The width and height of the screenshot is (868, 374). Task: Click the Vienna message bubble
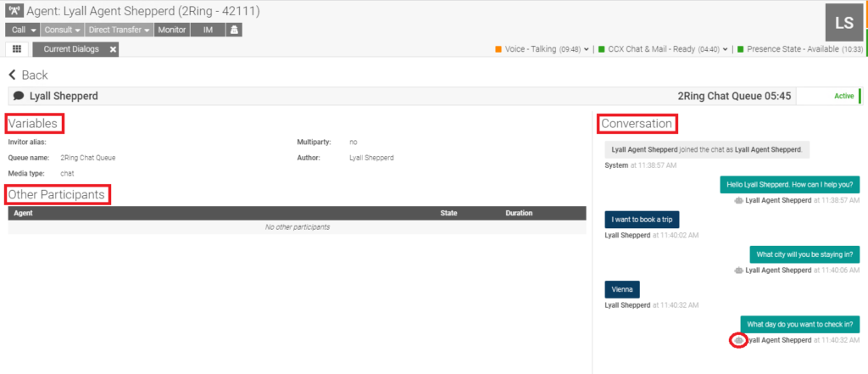[x=622, y=289]
